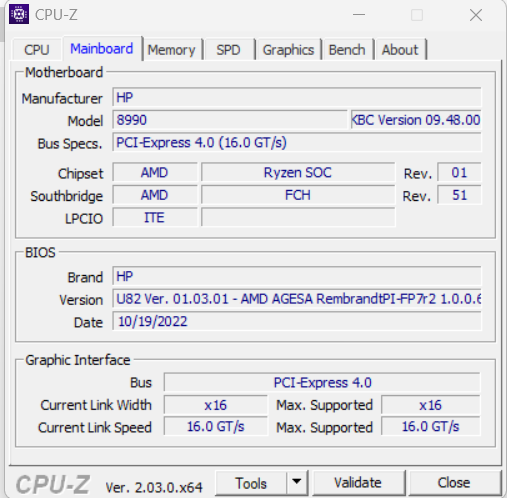Show the About tab
Screen dimensions: 507x498
coord(400,50)
